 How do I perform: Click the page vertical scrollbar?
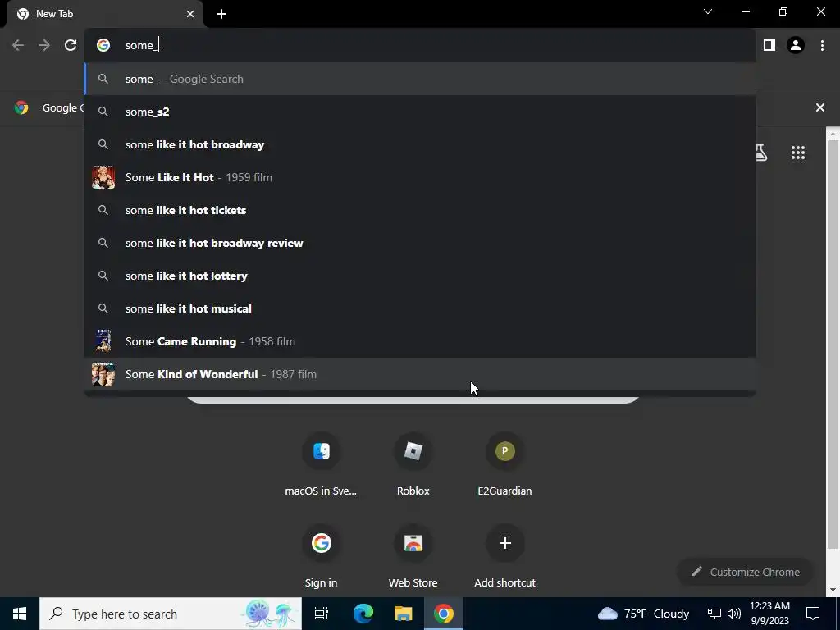click(x=833, y=343)
